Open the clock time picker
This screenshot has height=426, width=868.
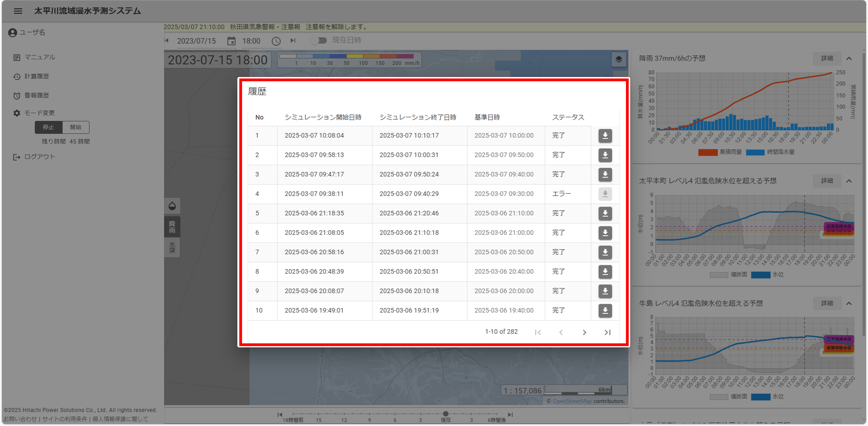(x=276, y=41)
